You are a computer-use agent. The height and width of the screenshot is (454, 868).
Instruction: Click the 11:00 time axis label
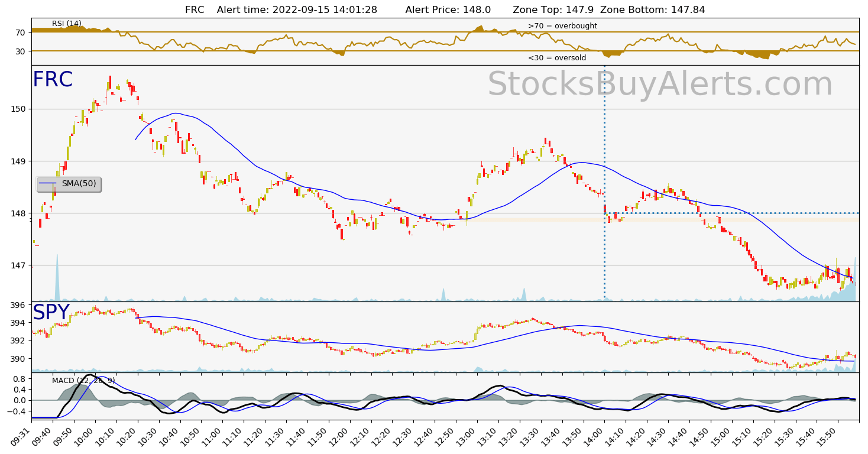coord(212,435)
